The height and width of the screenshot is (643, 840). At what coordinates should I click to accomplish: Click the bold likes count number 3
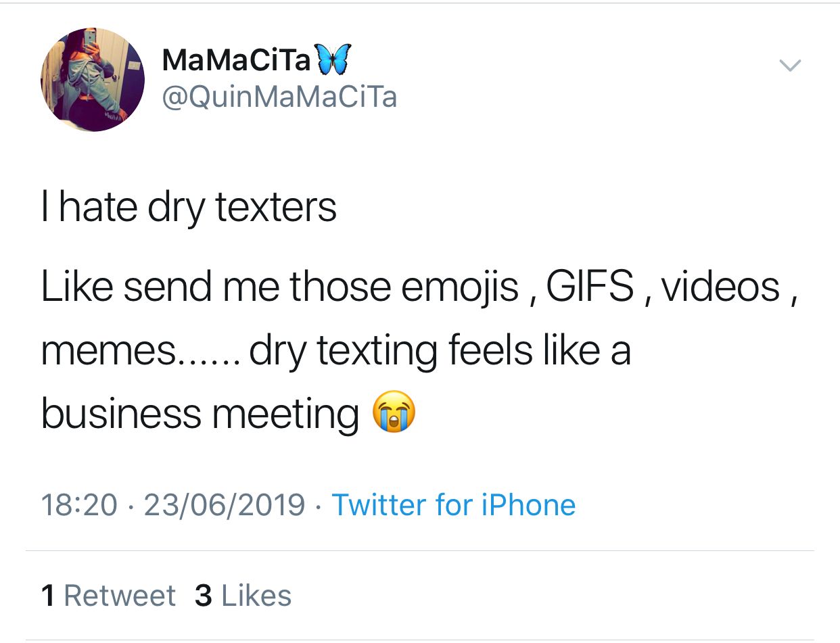coord(204,596)
